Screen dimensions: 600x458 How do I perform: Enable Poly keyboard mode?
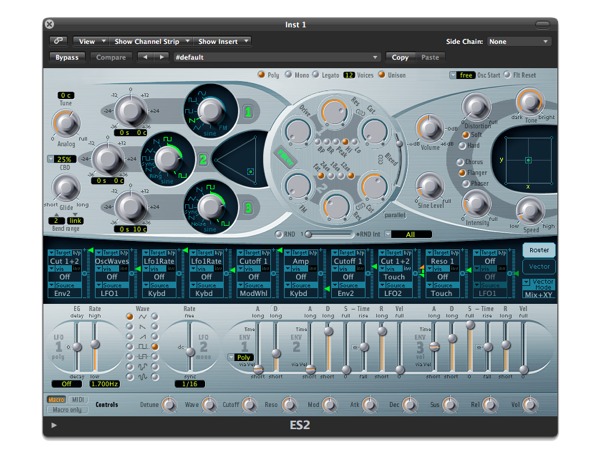tap(261, 75)
